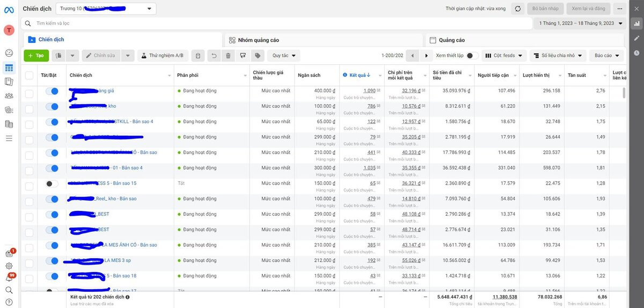Click the trash delete icon
This screenshot has width=644, height=308.
[x=228, y=55]
